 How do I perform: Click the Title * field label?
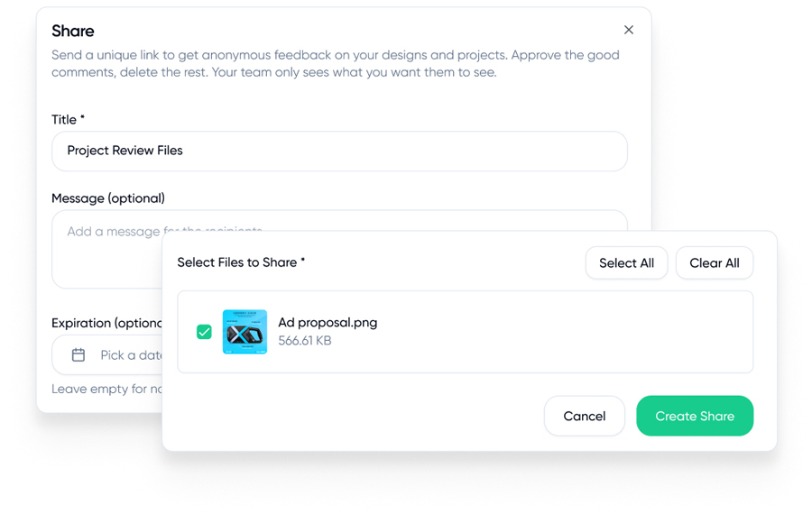pos(69,119)
